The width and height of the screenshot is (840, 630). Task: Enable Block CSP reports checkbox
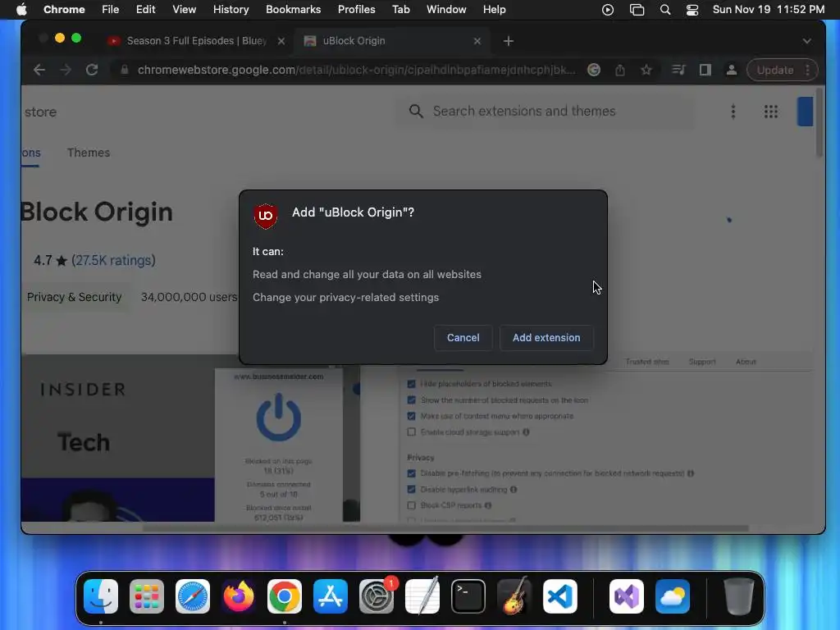coord(411,505)
